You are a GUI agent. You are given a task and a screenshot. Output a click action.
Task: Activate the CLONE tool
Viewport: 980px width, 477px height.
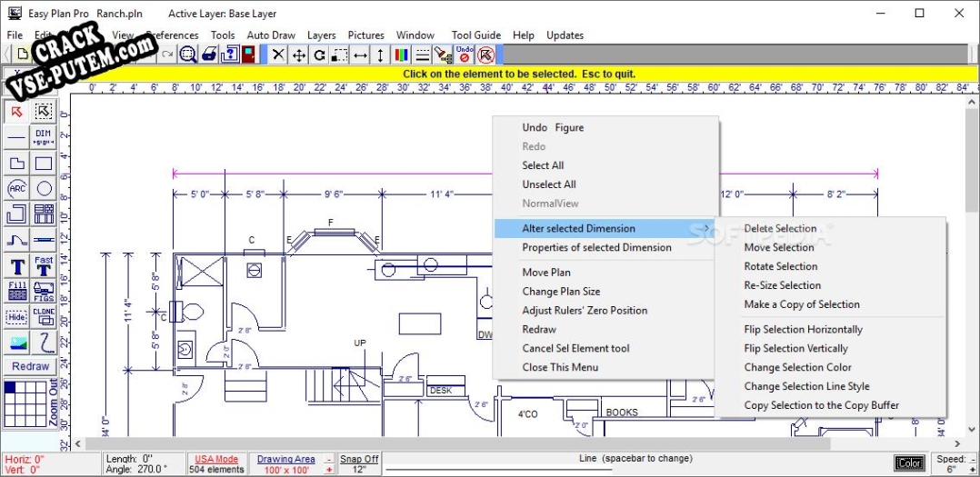pyautogui.click(x=44, y=316)
